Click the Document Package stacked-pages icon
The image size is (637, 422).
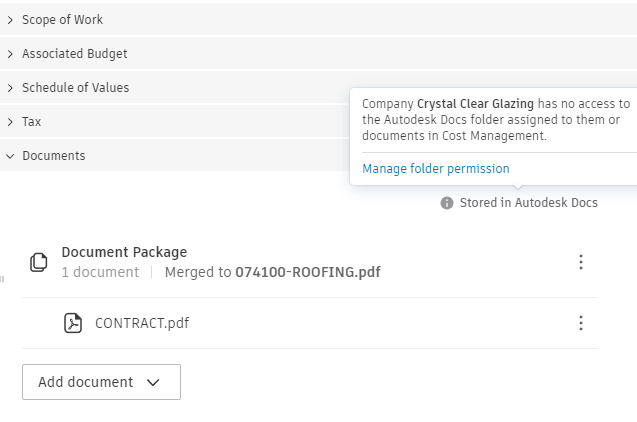coord(39,262)
